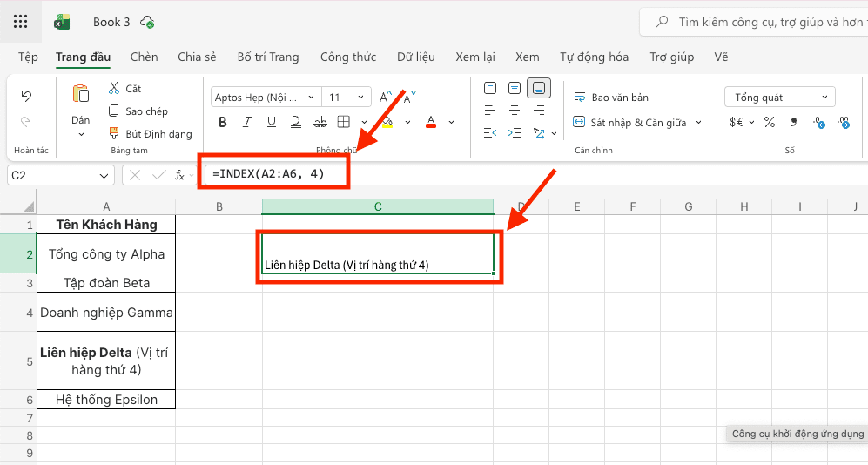
Task: Center text horizontally
Action: [515, 111]
